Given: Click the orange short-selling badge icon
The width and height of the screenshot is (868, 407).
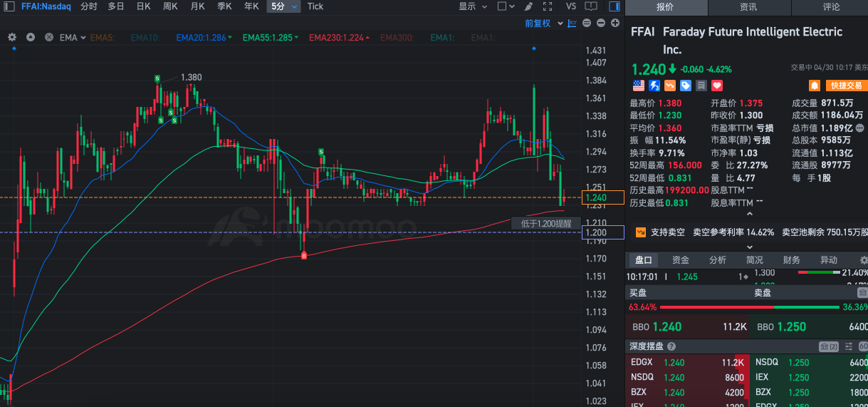Looking at the screenshot, I should tap(670, 86).
